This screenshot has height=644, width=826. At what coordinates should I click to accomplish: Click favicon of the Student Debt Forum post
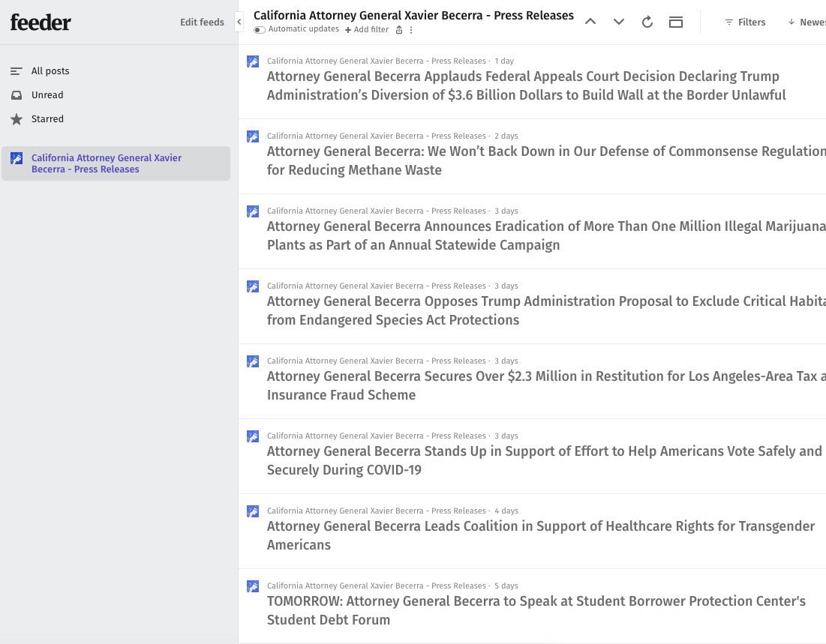pos(253,586)
